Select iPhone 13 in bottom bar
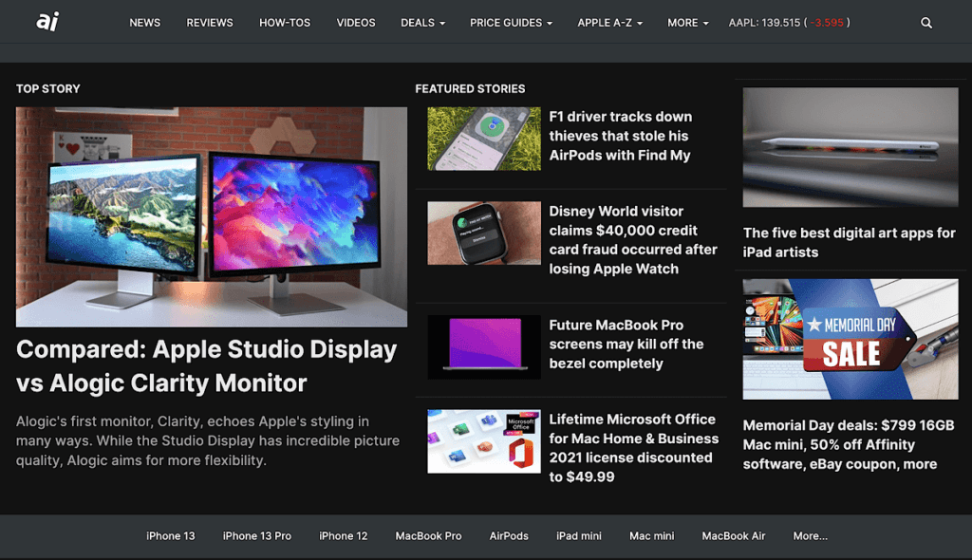This screenshot has height=560, width=972. tap(171, 536)
